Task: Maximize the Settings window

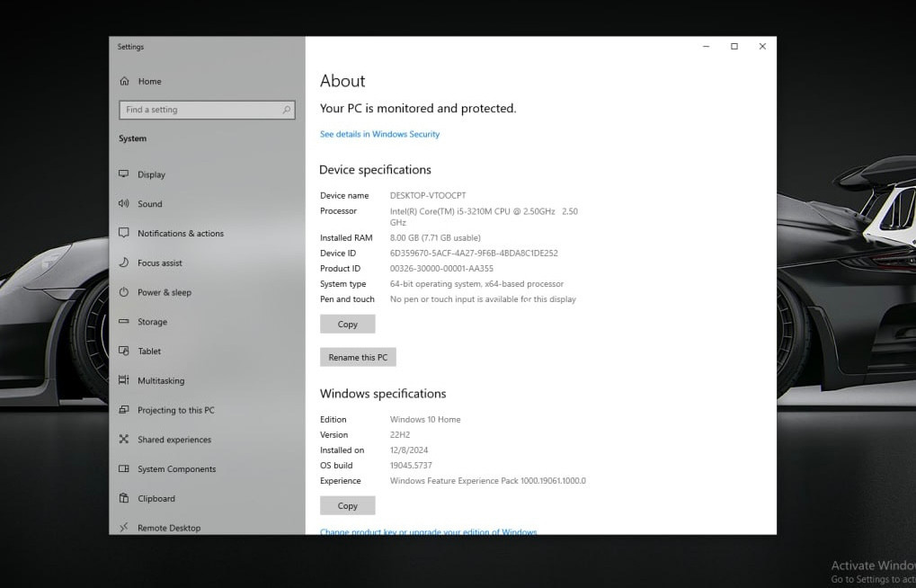Action: coord(734,46)
